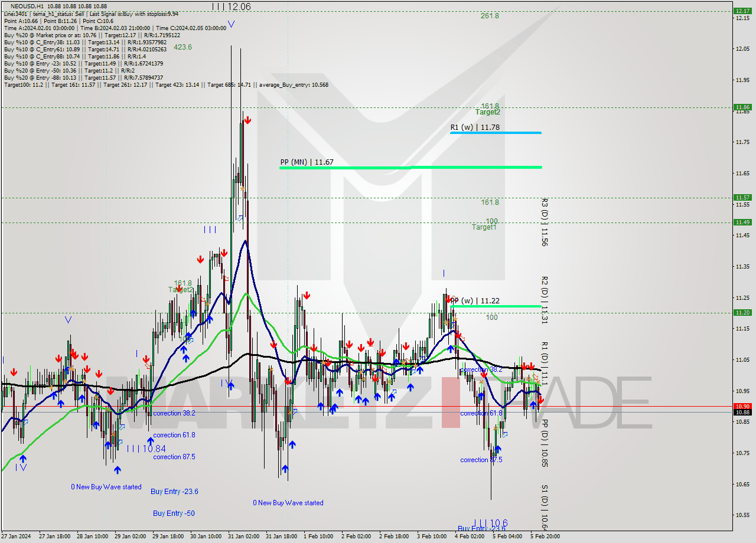Click the 'Buy Entry -50' label
This screenshot has height=543, width=756.
coord(174,513)
